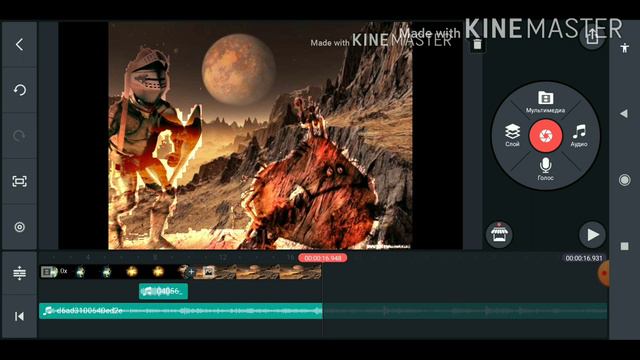Add a layer with Слой

(512, 135)
